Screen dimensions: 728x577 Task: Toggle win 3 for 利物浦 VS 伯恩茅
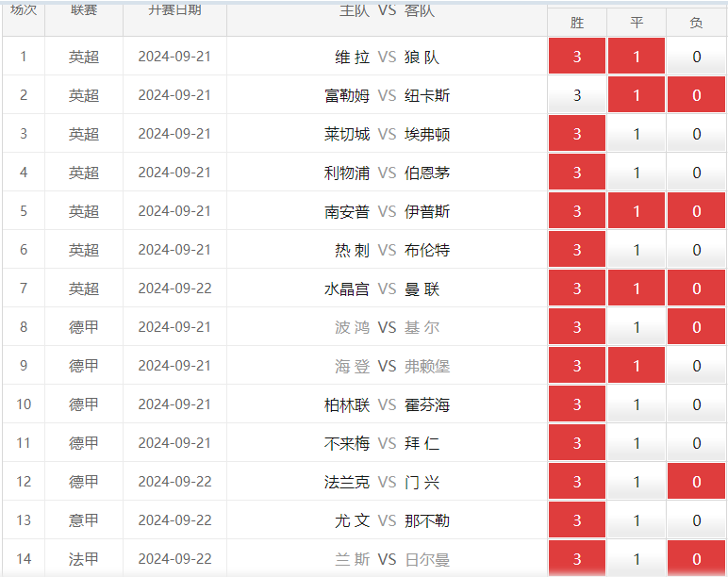(576, 173)
